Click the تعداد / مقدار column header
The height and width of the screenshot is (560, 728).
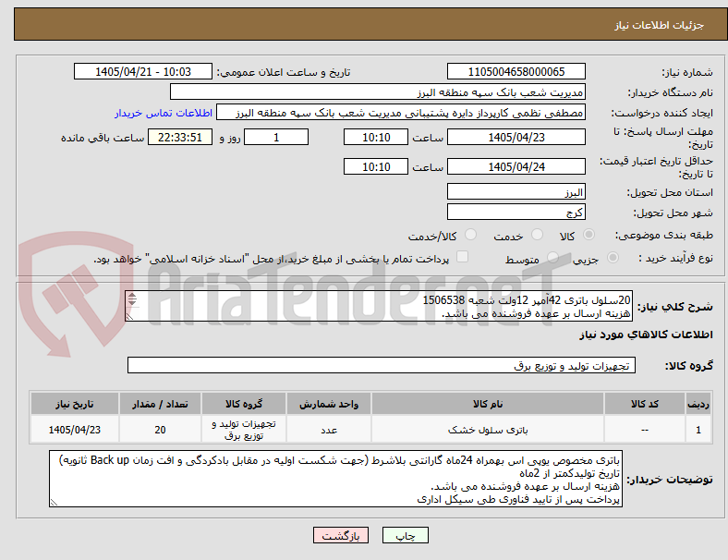click(x=160, y=404)
